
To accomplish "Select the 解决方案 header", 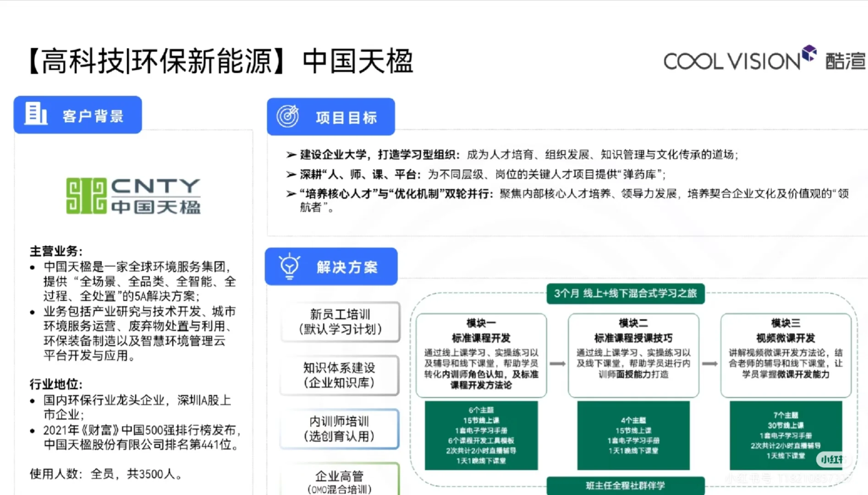I will (x=331, y=267).
